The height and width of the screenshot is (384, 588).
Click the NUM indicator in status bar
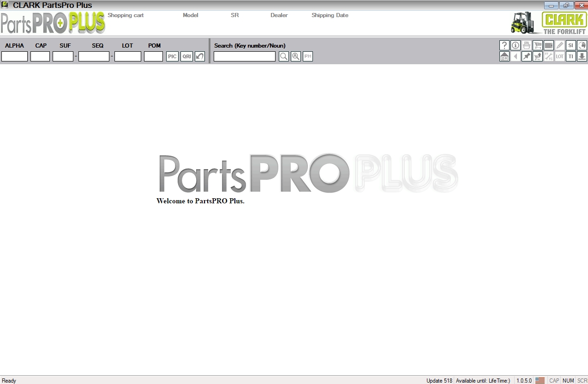point(568,381)
